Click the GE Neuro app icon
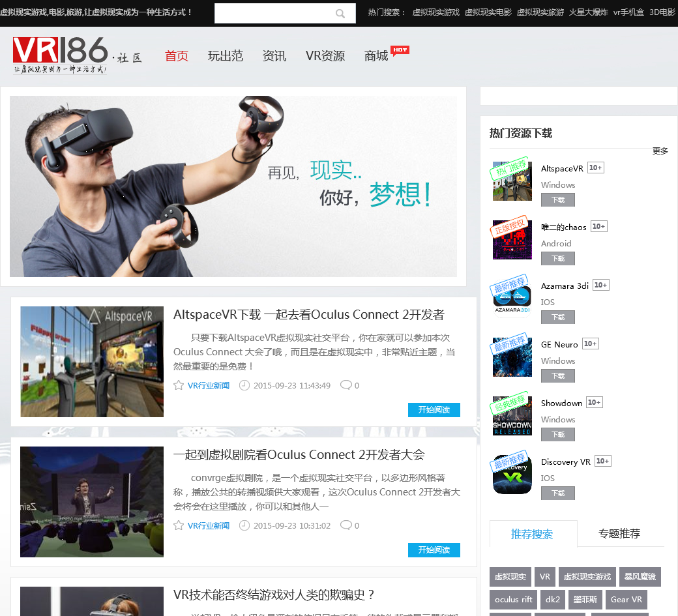Image resolution: width=678 pixels, height=616 pixels. click(512, 357)
